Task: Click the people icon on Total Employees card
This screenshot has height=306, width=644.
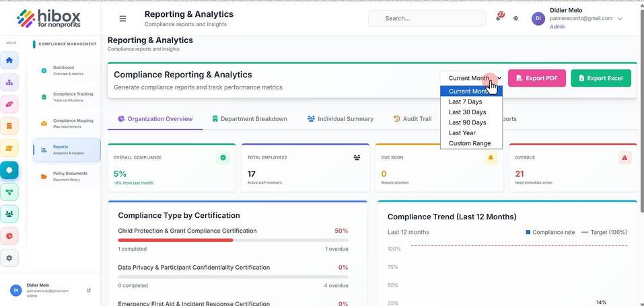Action: click(x=357, y=157)
